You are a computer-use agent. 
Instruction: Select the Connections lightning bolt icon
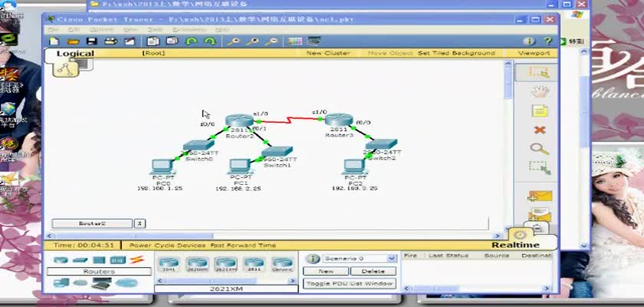click(x=137, y=259)
